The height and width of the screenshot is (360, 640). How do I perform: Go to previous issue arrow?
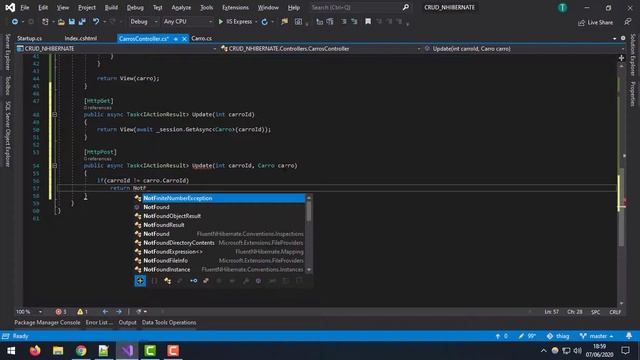click(x=105, y=311)
